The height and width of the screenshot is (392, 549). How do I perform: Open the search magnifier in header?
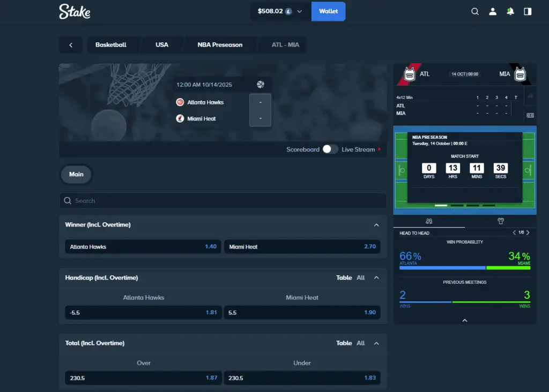tap(474, 11)
